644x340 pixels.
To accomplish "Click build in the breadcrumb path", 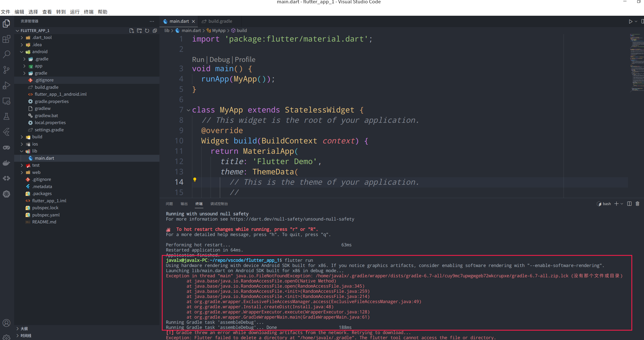I will (x=242, y=30).
